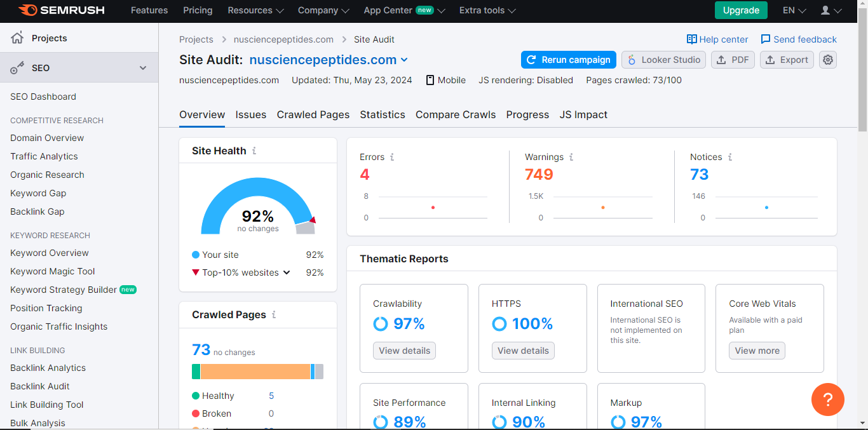Click the Upgrade button
Viewport: 868px width, 430px height.
(x=741, y=10)
